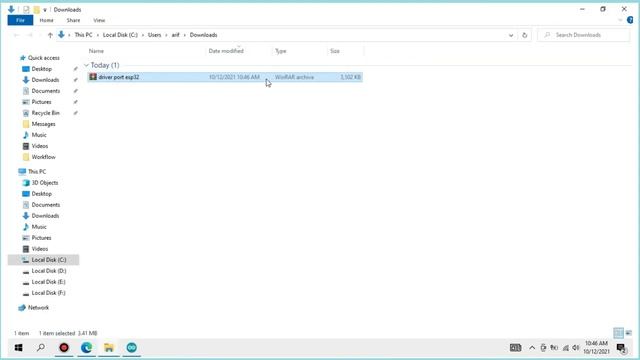Open Pictures under Quick access
This screenshot has height=360, width=640.
tap(41, 102)
